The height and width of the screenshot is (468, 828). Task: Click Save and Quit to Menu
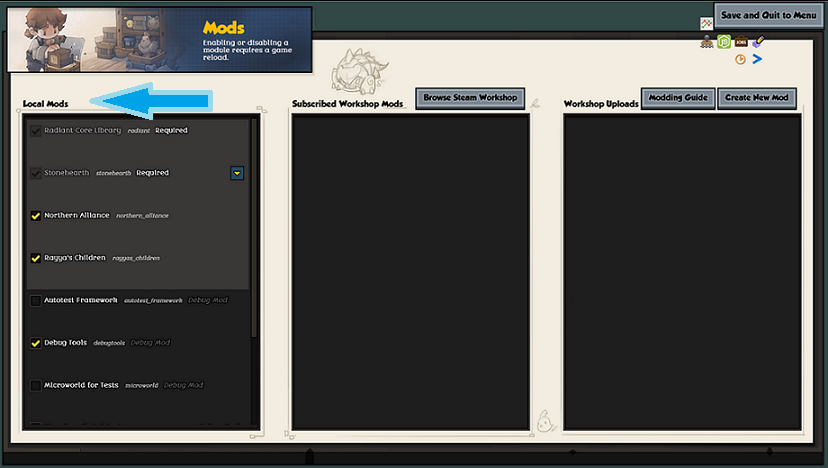769,16
